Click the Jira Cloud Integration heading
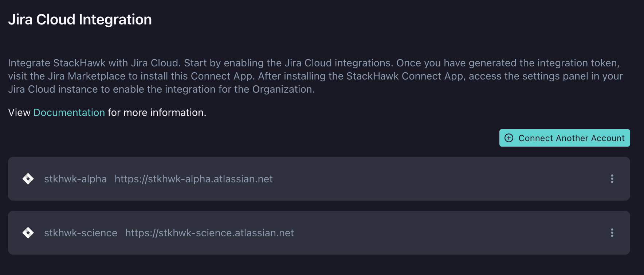Viewport: 644px width, 275px height. pyautogui.click(x=80, y=19)
